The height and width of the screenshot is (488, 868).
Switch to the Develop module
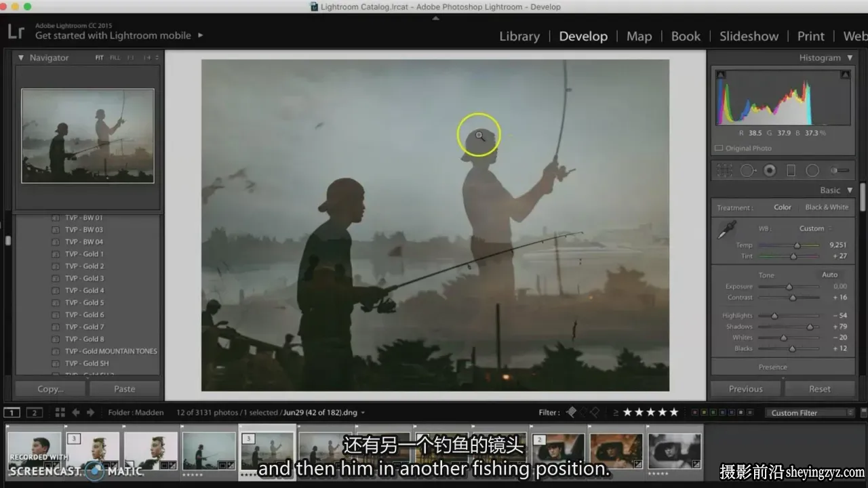583,37
